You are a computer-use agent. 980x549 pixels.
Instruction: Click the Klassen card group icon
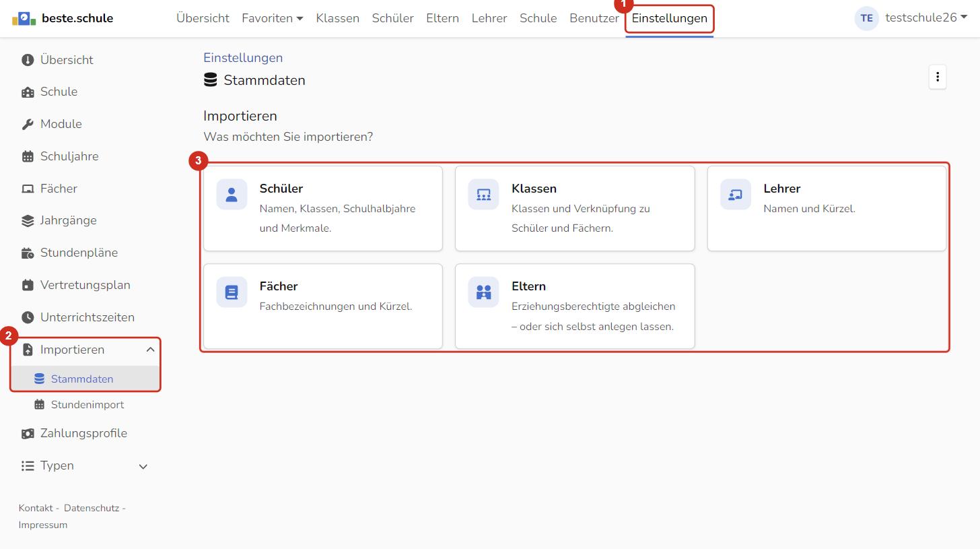(484, 195)
